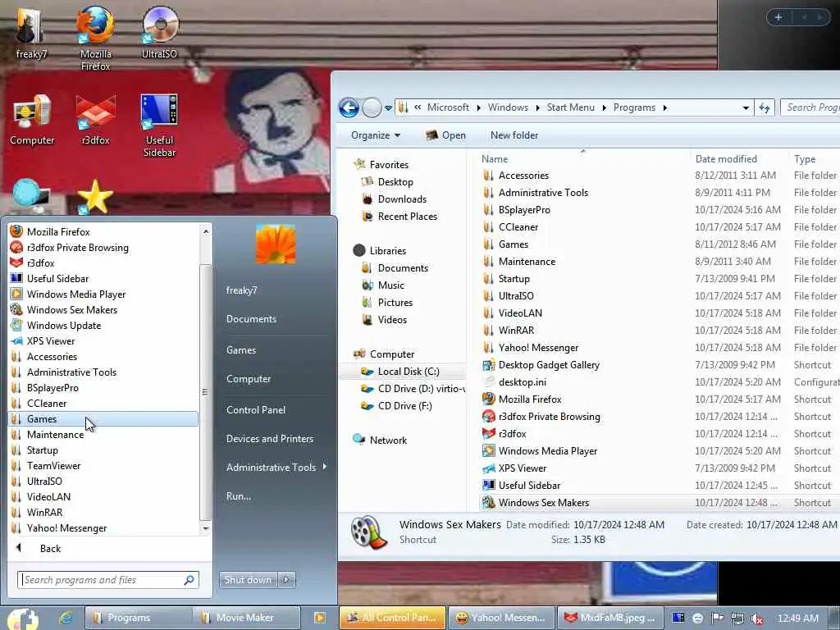Viewport: 840px width, 630px height.
Task: Click the Start menu search programs field
Action: point(108,580)
